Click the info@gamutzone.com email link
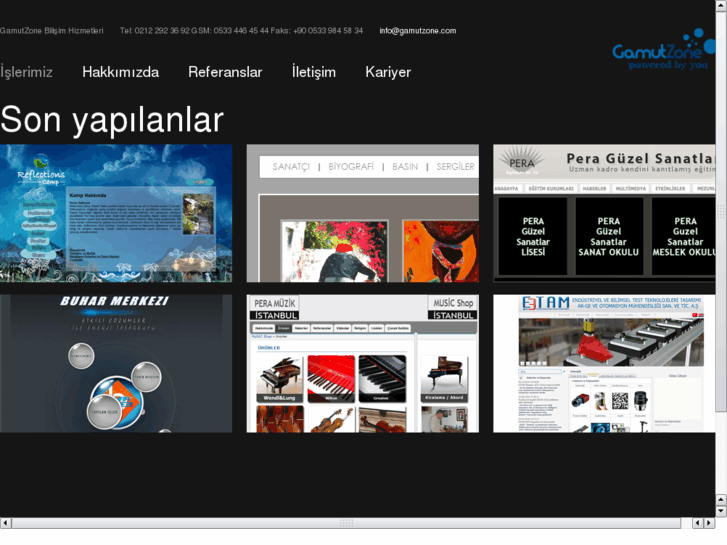The width and height of the screenshot is (727, 545). [418, 31]
